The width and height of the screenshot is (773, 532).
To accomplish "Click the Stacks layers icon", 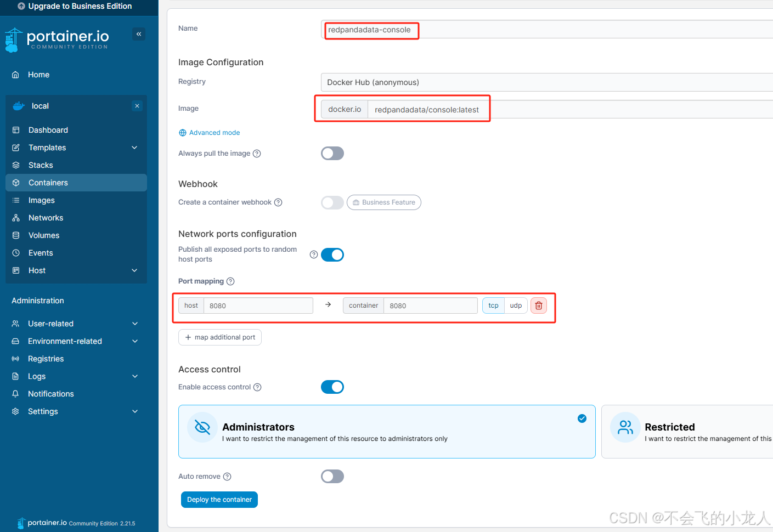I will click(16, 165).
